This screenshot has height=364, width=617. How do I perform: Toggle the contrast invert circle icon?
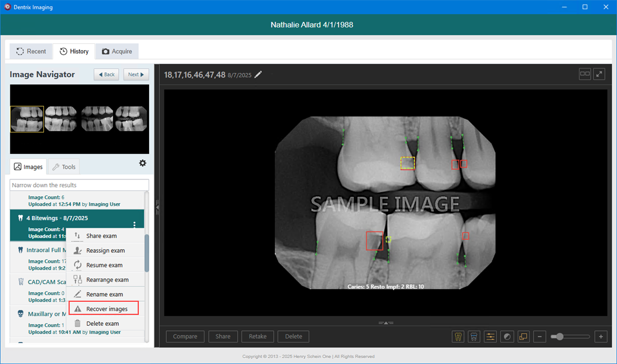pyautogui.click(x=507, y=337)
